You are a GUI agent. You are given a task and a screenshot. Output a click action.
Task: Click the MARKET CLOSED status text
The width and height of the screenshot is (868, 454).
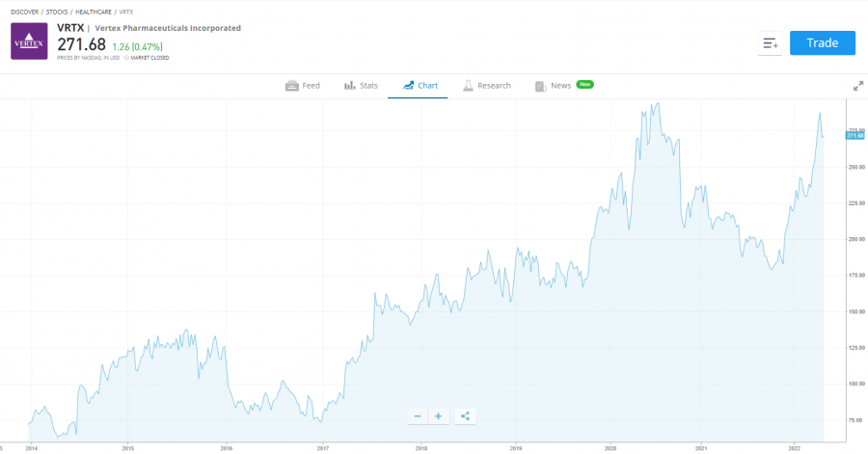click(x=149, y=58)
